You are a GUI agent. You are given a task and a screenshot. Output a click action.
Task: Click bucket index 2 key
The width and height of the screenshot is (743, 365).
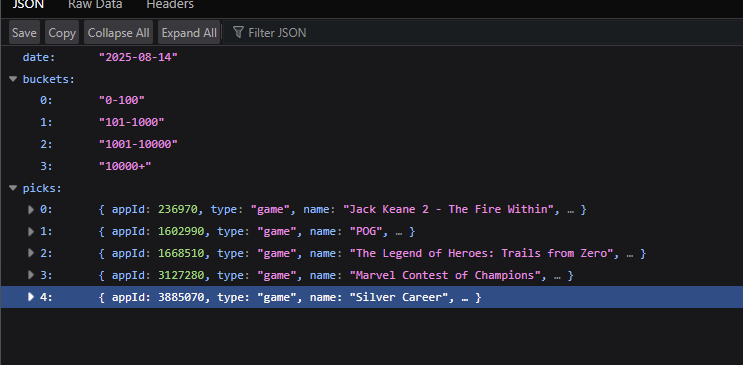46,144
